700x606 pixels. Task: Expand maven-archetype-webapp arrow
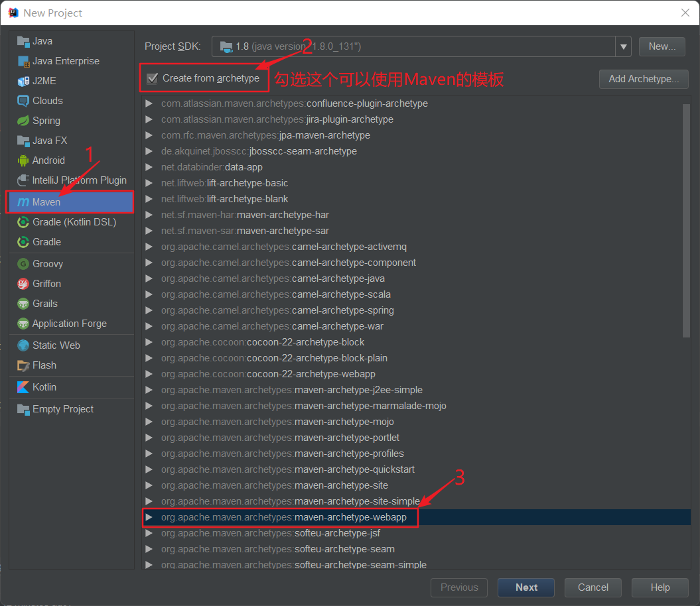pyautogui.click(x=149, y=517)
